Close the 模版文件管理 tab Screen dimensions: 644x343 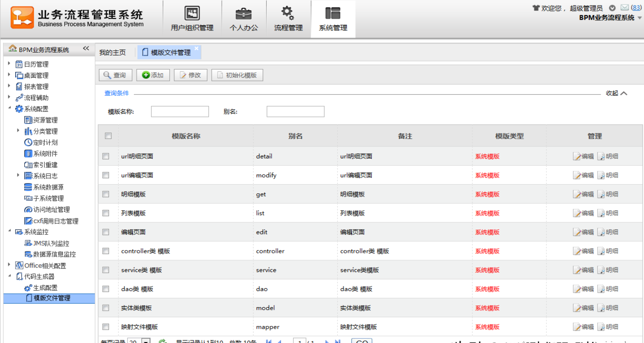(x=196, y=48)
